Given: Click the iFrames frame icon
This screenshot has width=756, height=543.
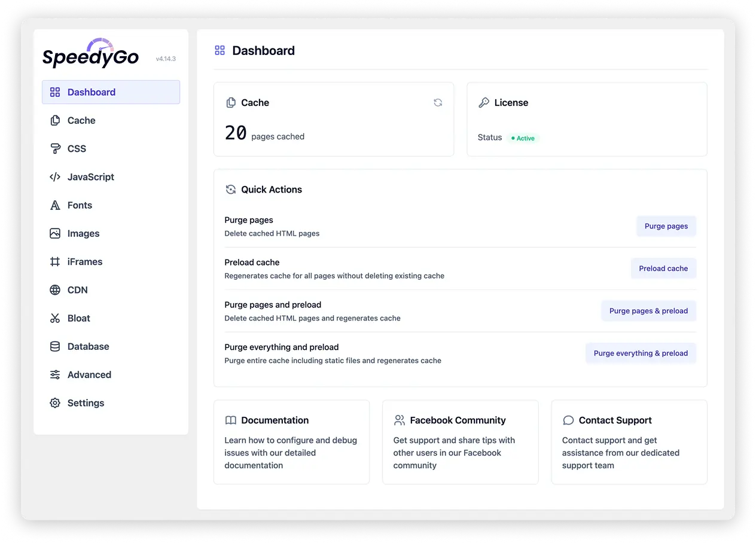Looking at the screenshot, I should (55, 262).
